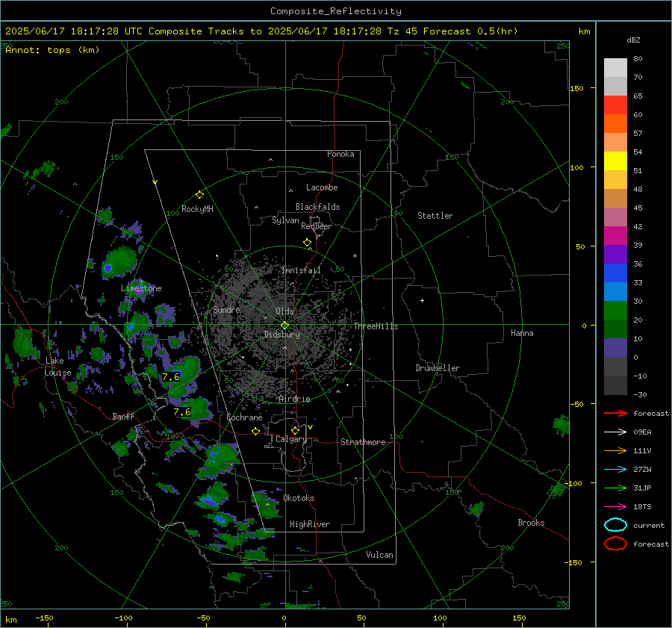Screen dimensions: 672x628
Task: Click the Strathmore label
Action: [x=363, y=442]
